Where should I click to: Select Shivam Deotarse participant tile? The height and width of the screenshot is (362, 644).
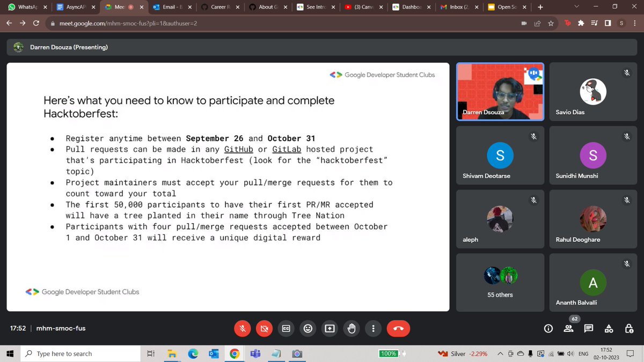tap(500, 155)
